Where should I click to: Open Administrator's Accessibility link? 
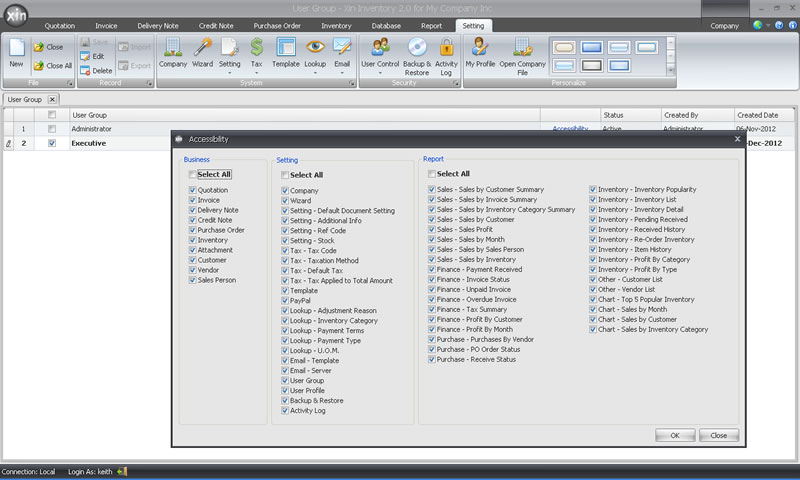pyautogui.click(x=570, y=129)
